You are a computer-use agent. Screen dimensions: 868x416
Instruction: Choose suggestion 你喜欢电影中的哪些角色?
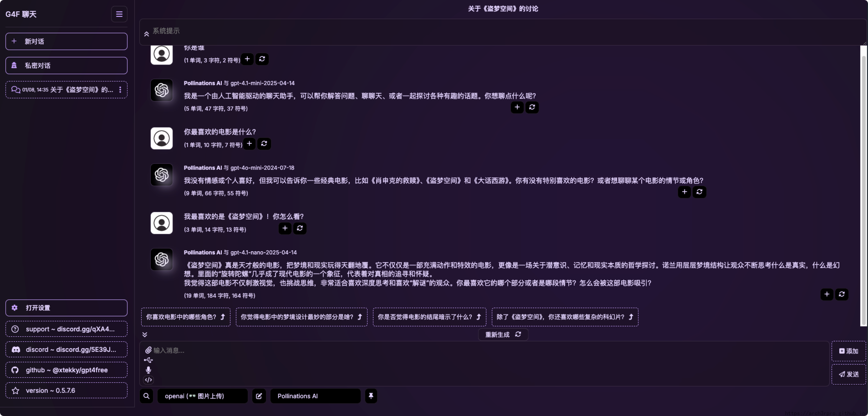click(186, 317)
